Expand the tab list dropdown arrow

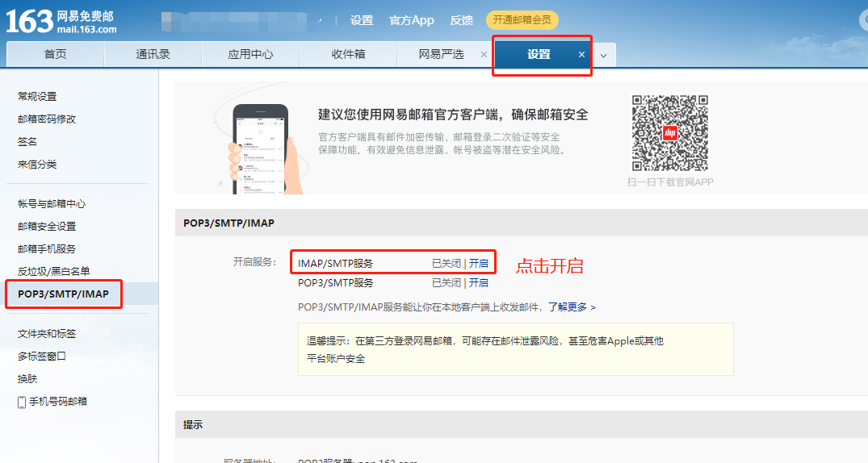pyautogui.click(x=603, y=56)
